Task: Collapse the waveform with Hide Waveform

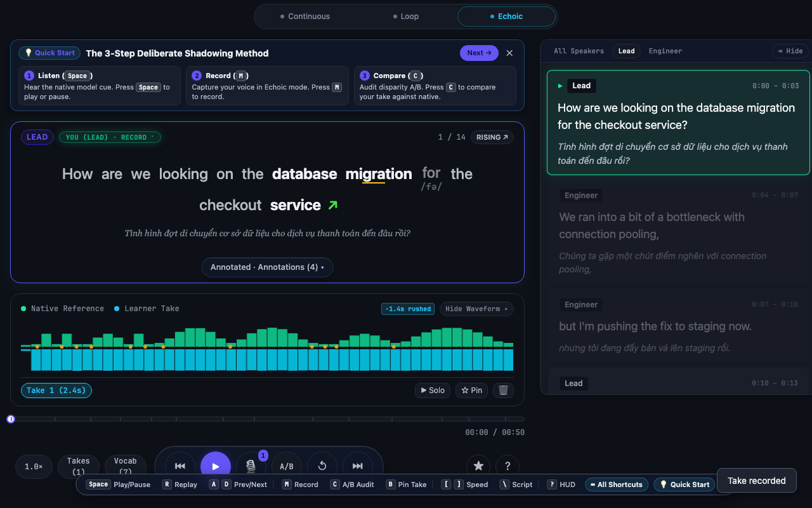Action: point(476,309)
